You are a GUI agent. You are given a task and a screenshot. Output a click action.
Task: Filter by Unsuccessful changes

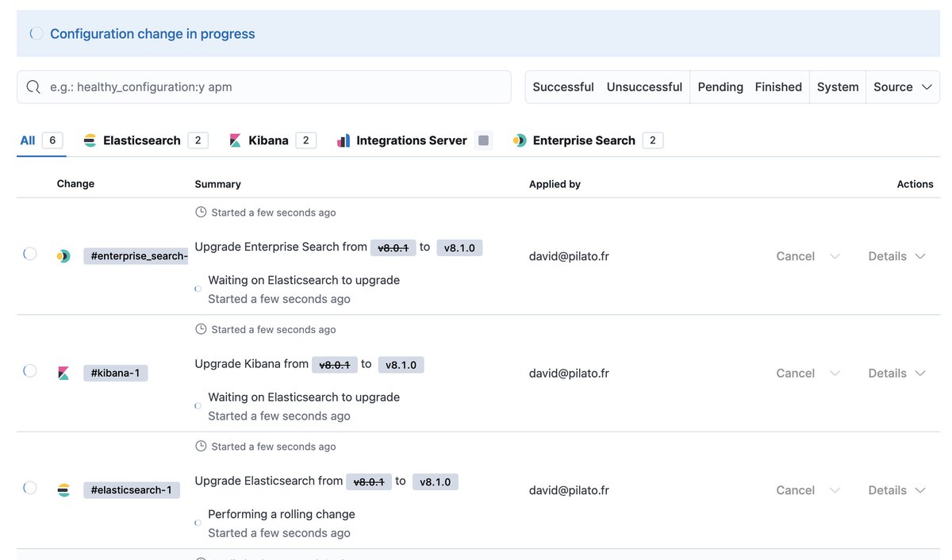click(x=644, y=87)
